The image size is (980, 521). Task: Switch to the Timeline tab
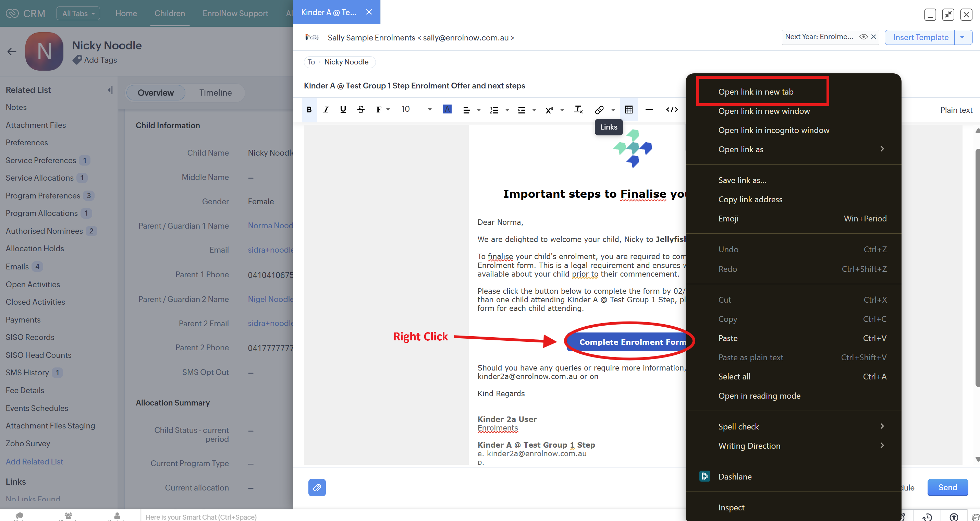click(x=215, y=93)
